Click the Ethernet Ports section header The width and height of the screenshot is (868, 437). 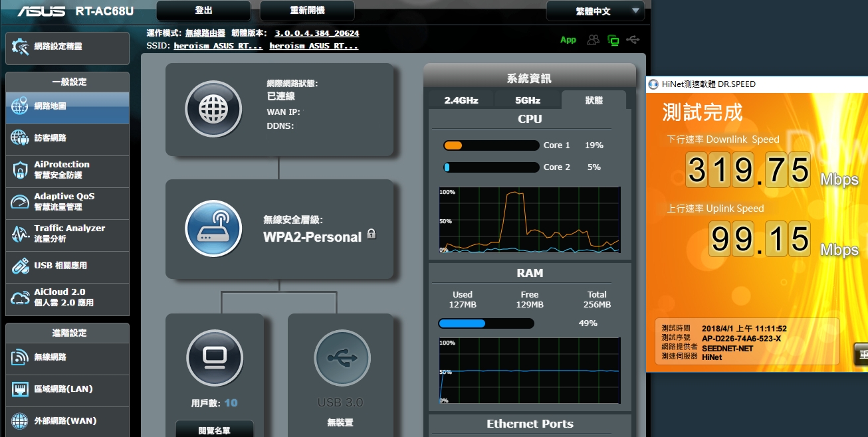530,424
